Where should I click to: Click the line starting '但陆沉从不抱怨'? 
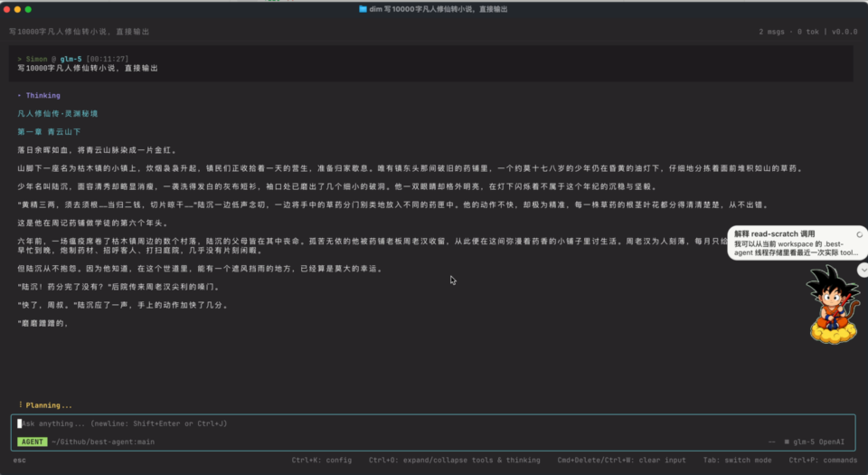tap(201, 269)
